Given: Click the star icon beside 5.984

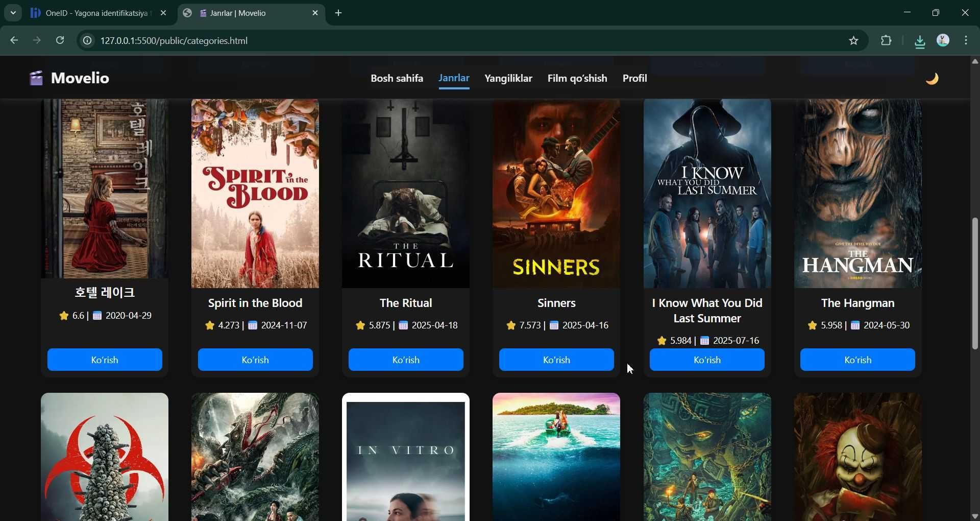Looking at the screenshot, I should 662,341.
